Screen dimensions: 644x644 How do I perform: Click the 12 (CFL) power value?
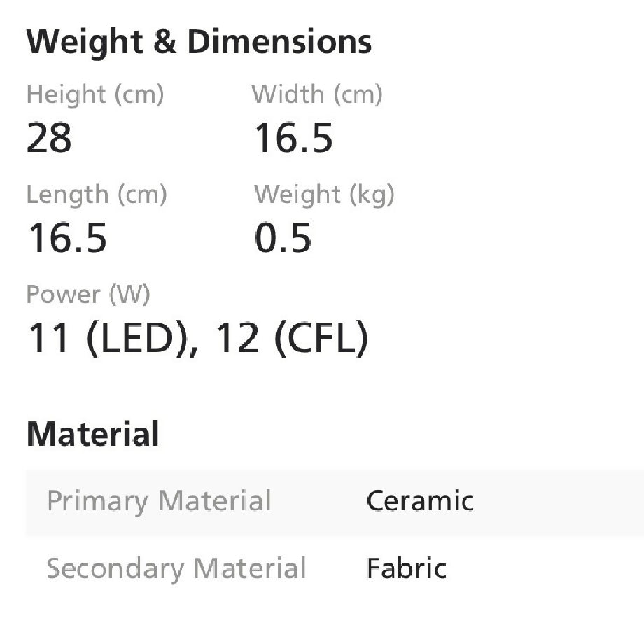(x=290, y=339)
